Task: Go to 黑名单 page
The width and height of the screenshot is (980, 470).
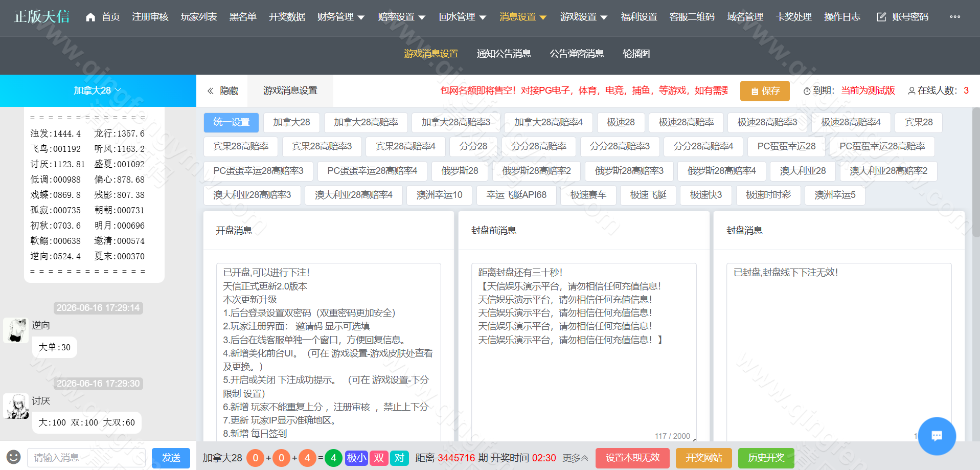Action: (243, 17)
